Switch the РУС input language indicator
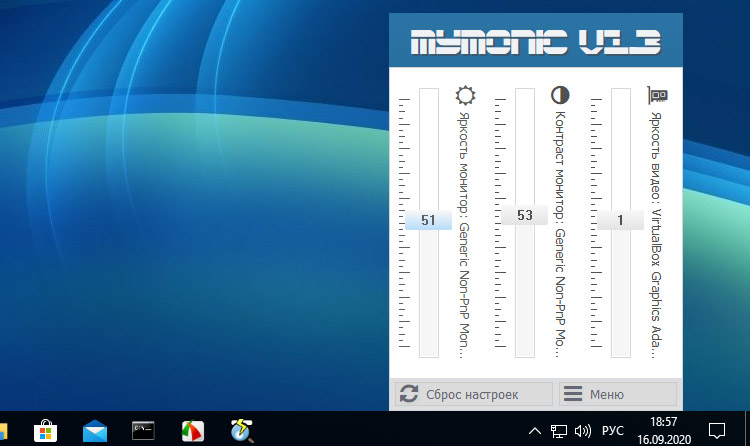The width and height of the screenshot is (750, 446). [613, 431]
